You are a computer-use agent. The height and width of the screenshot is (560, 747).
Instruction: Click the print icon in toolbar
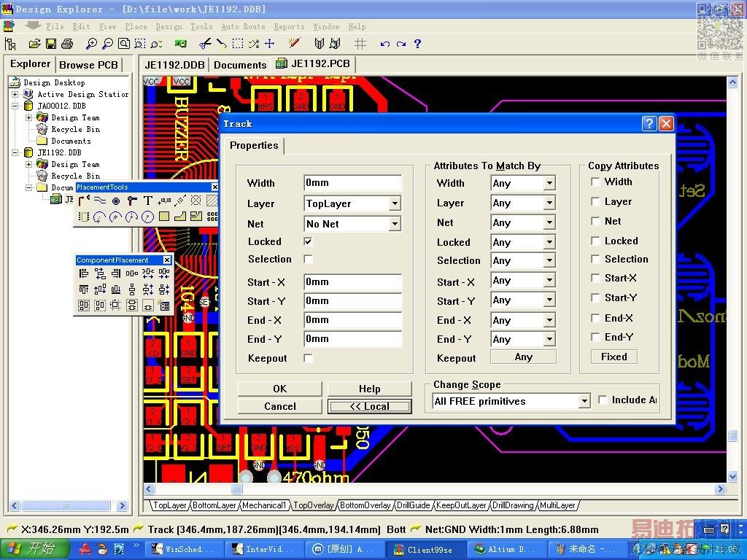tap(67, 44)
